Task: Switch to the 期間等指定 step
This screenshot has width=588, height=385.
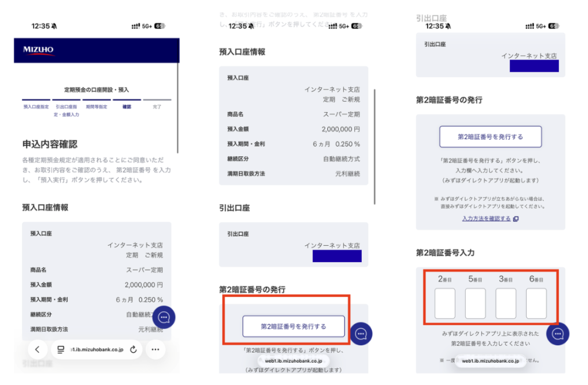Action: [96, 106]
